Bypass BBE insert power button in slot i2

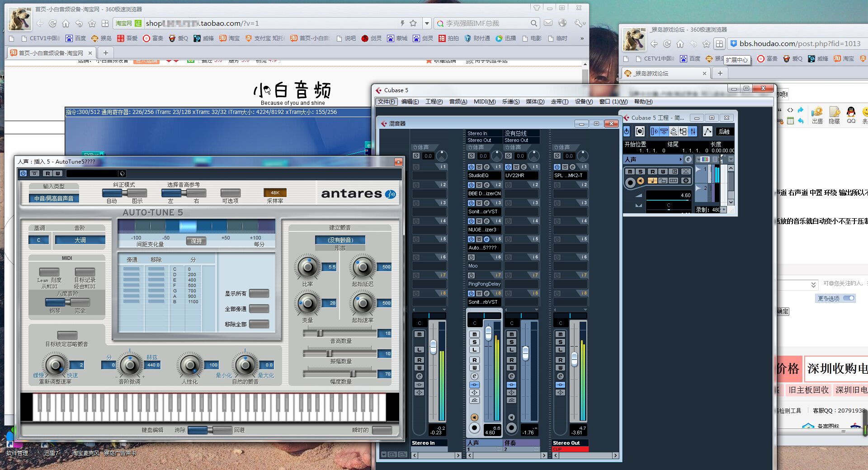(x=471, y=185)
